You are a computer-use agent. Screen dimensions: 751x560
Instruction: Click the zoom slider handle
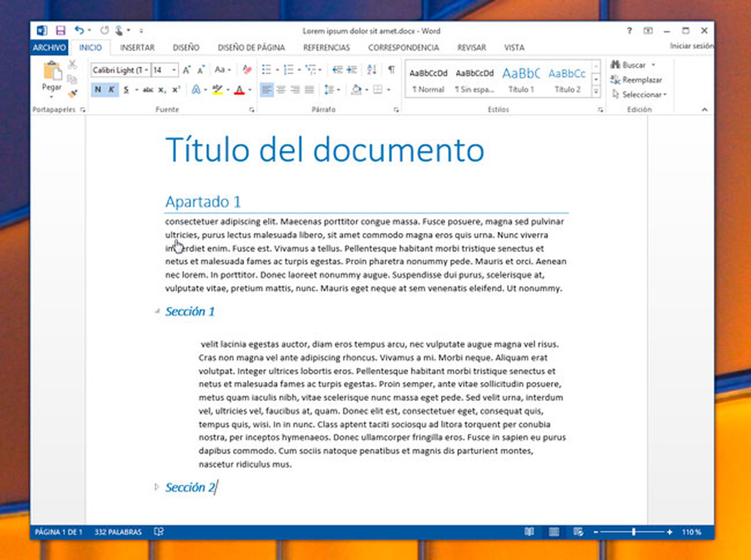coord(633,532)
